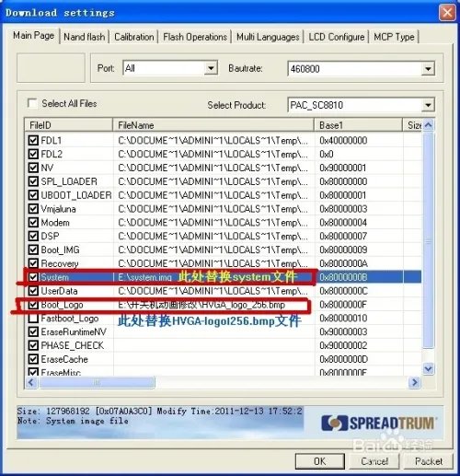This screenshot has width=460, height=476.
Task: Uncheck the FDL1 file checkbox
Action: coord(33,140)
